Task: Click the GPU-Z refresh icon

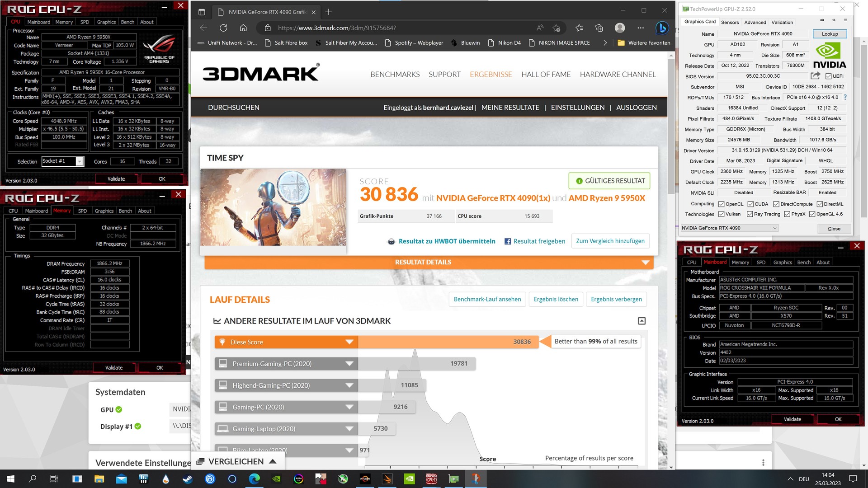Action: coord(834,20)
